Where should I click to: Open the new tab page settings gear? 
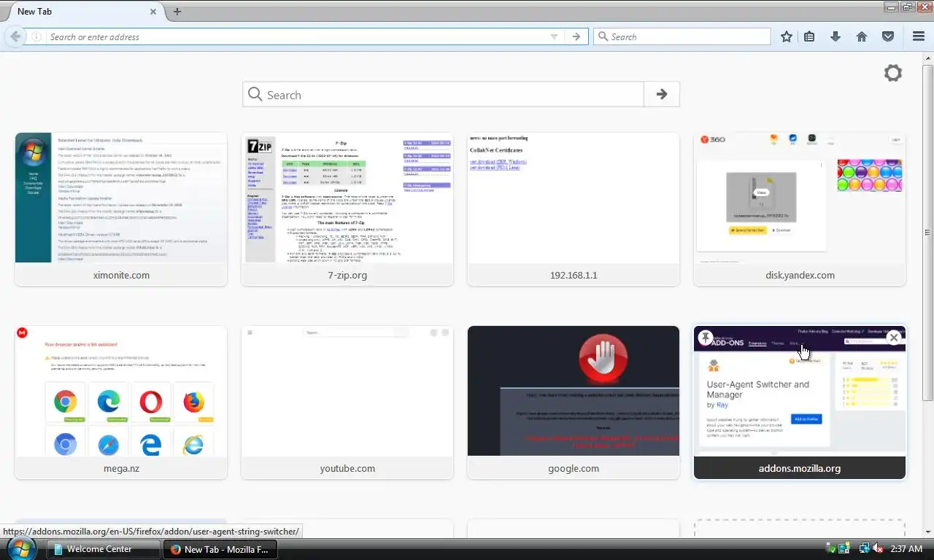893,73
